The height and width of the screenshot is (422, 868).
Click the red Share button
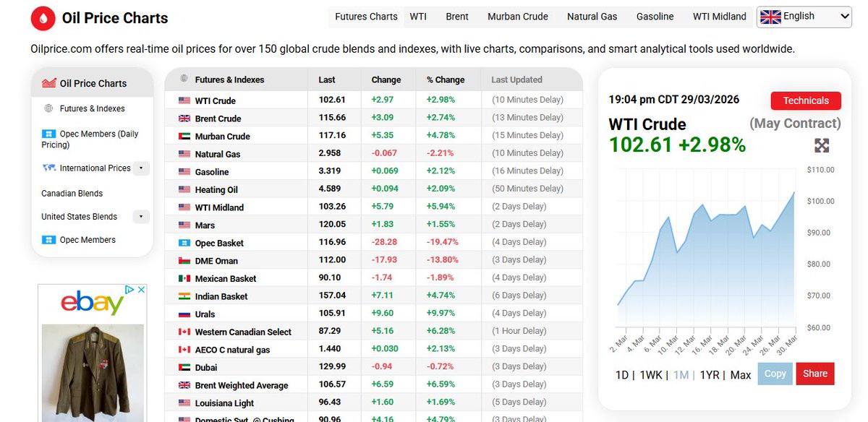(815, 374)
